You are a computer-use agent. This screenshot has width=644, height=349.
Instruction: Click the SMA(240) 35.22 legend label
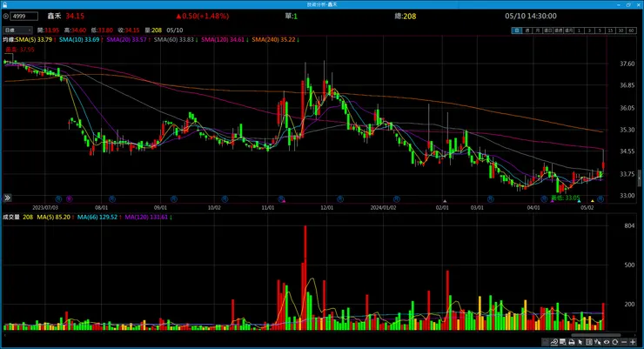pos(273,40)
